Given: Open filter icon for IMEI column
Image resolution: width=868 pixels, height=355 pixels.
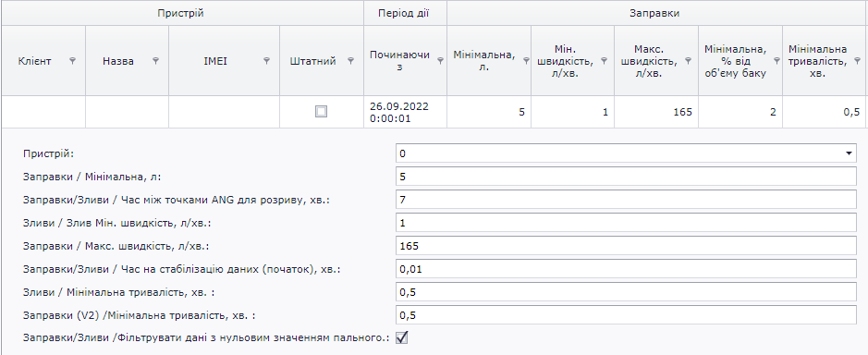Looking at the screenshot, I should click(267, 61).
